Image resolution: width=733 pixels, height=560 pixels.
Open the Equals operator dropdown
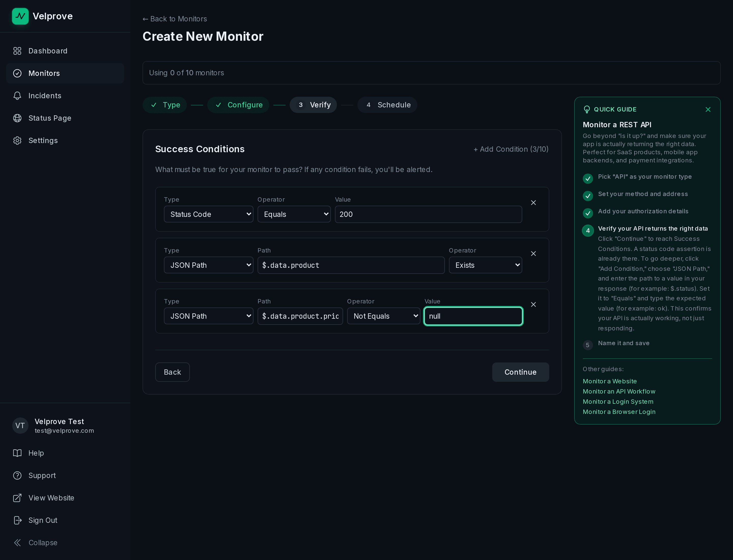294,214
